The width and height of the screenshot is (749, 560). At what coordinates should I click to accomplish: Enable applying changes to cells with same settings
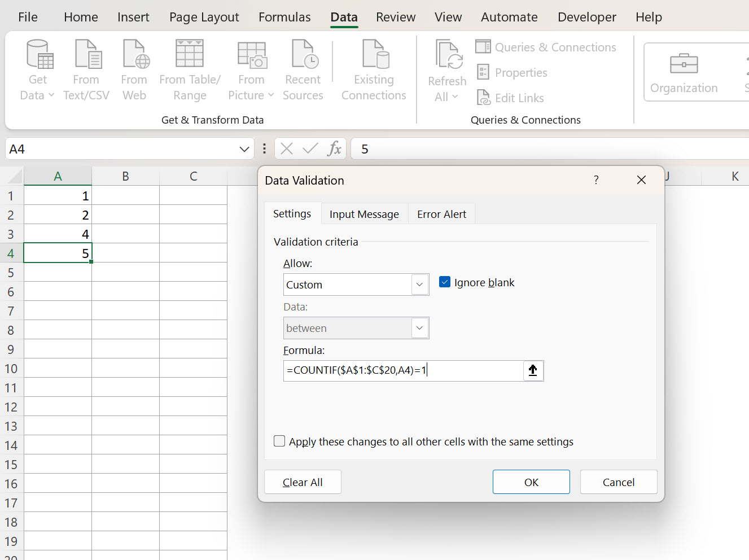tap(279, 441)
